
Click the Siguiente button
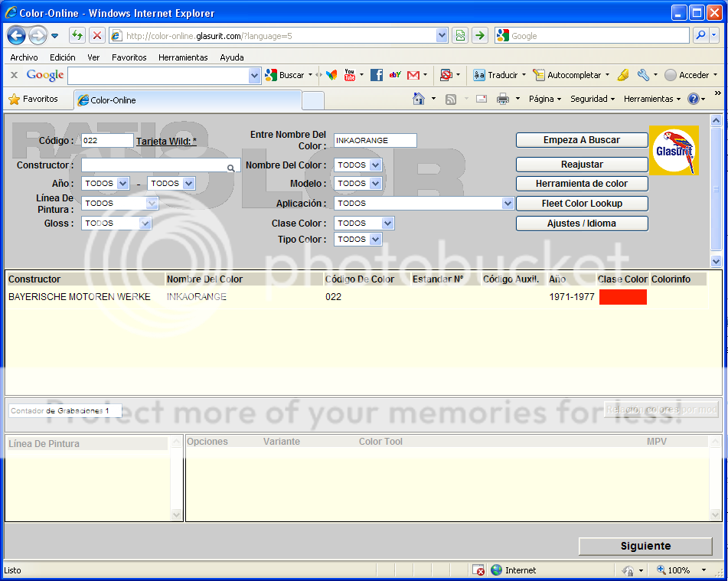coord(645,546)
